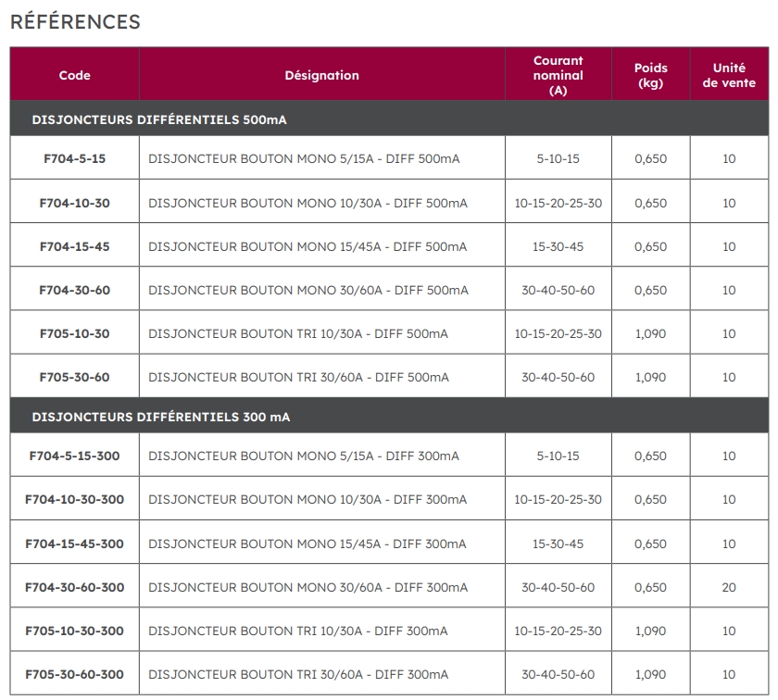Select the Courant nominal (A) header

(x=558, y=75)
